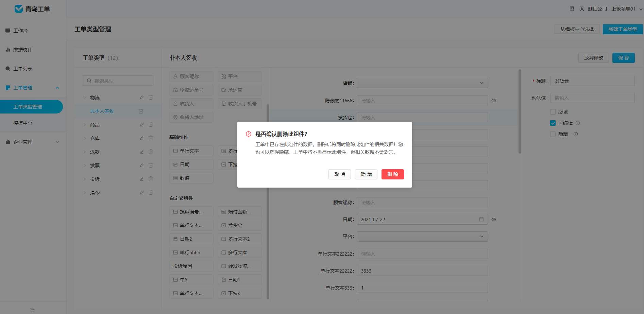
Task: Edit the 指令 type with pencil icon
Action: (141, 193)
